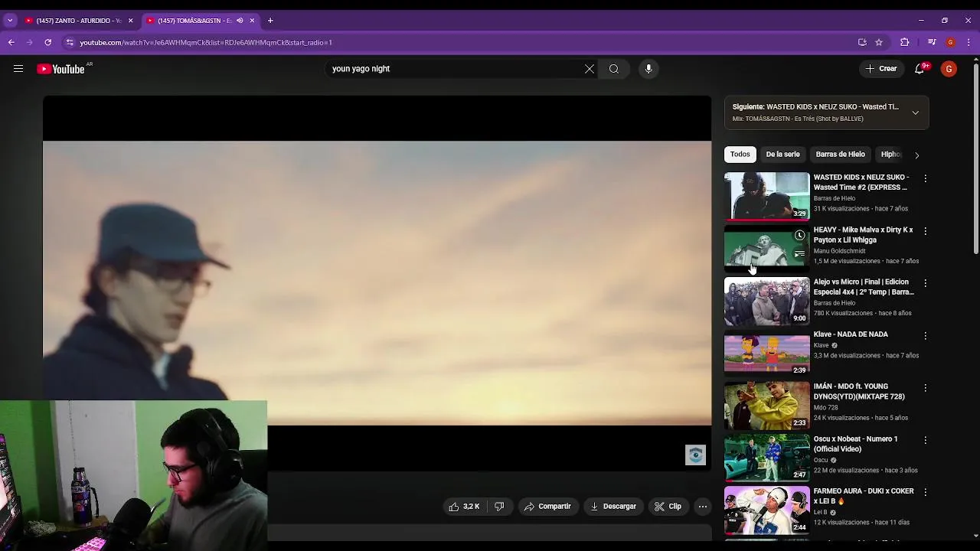This screenshot has width=980, height=551.
Task: Open options for FARMEO AURA video
Action: point(925,492)
